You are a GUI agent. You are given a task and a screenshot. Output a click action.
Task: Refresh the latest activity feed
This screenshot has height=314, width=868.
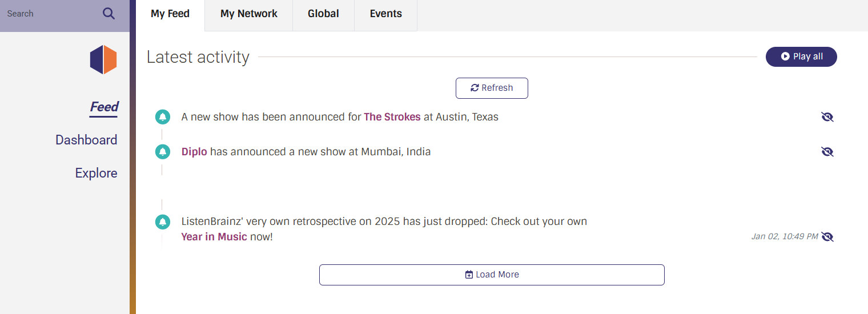point(492,88)
